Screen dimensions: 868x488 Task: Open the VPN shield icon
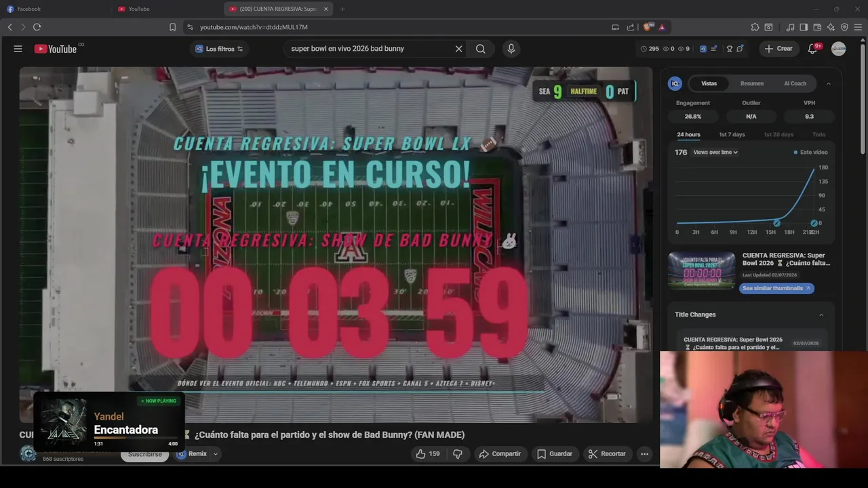click(x=844, y=27)
